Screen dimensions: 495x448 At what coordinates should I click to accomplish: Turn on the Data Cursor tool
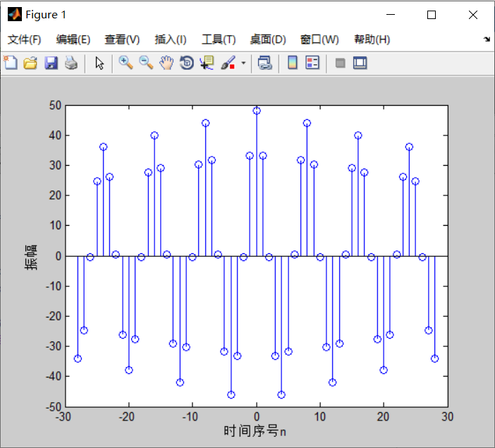click(207, 63)
